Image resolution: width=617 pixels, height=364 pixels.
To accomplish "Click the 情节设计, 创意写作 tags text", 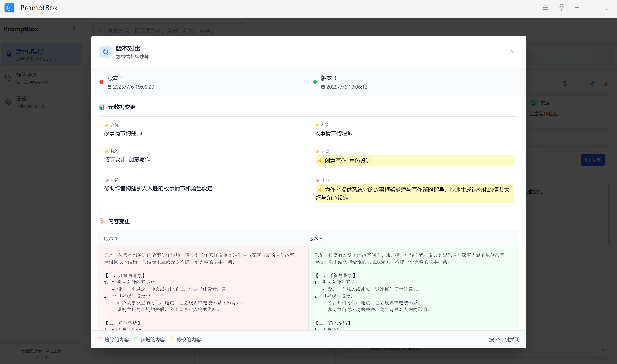I will pos(127,159).
